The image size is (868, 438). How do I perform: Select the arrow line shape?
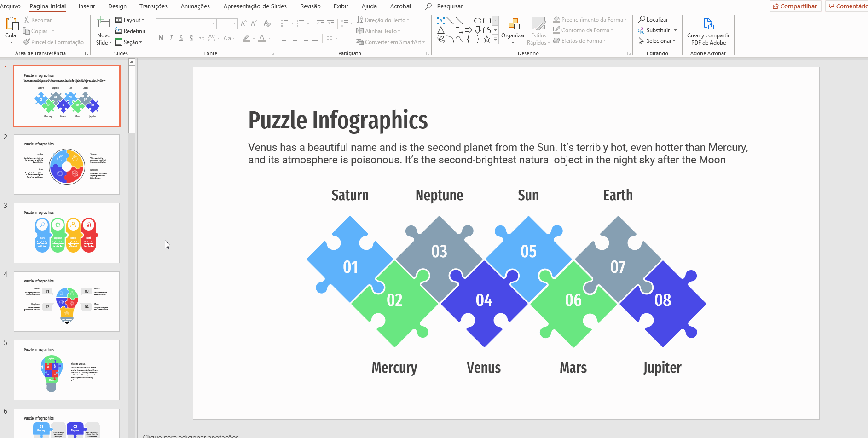click(459, 21)
